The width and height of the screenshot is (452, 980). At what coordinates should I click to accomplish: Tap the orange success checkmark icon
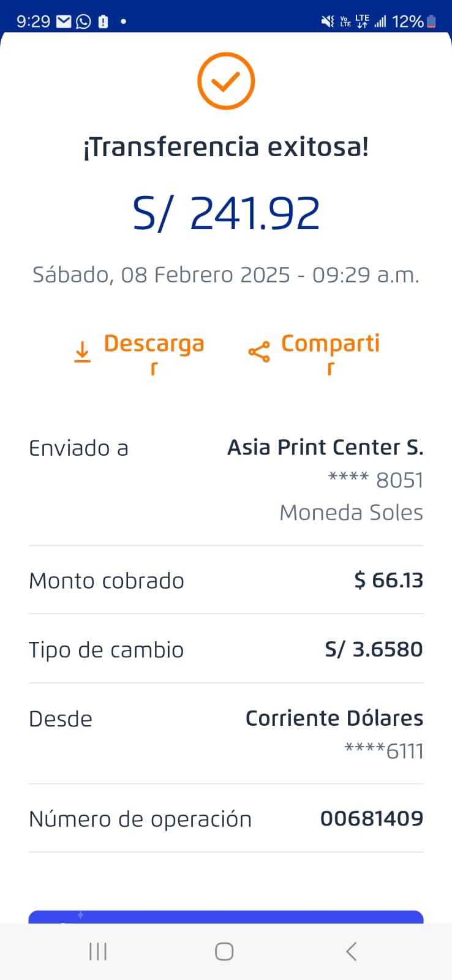coord(225,81)
